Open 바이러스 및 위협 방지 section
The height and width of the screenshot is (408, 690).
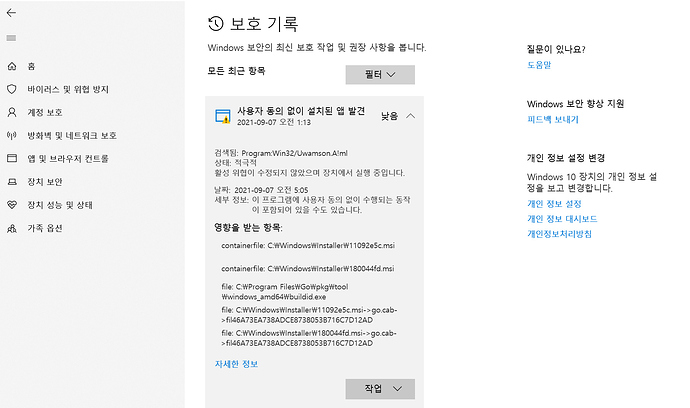[68, 89]
